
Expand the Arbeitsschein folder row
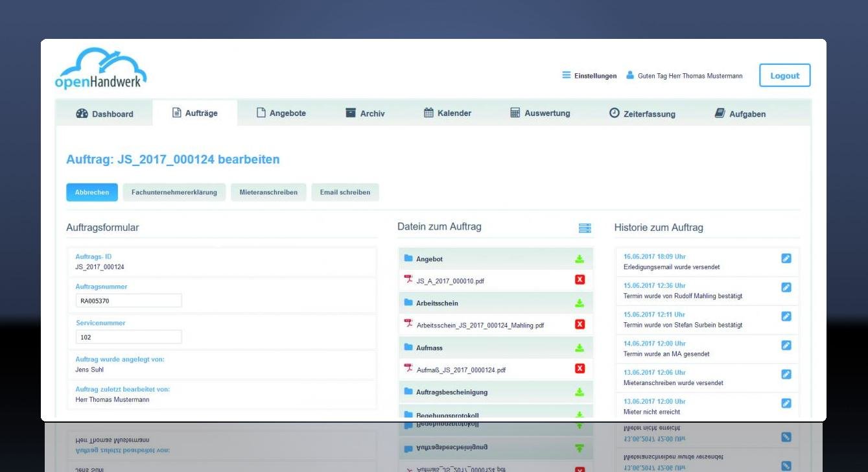coord(496,303)
